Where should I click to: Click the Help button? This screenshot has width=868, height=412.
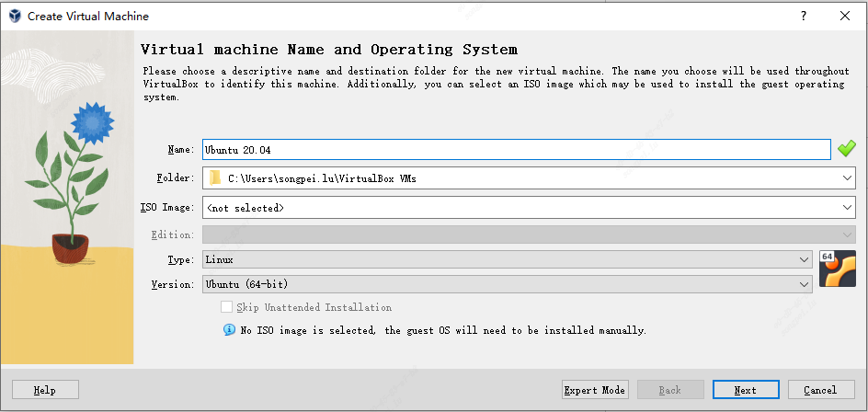pyautogui.click(x=45, y=390)
